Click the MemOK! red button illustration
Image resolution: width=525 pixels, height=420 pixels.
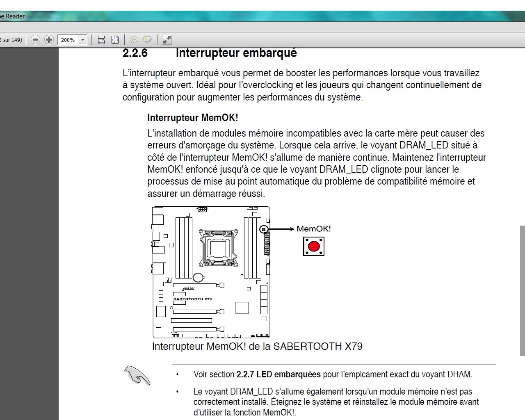click(x=314, y=246)
